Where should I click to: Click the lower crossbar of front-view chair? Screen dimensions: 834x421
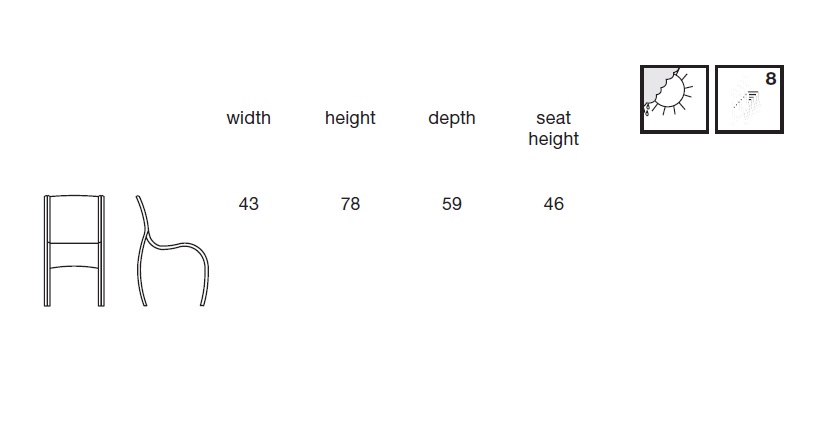[74, 268]
